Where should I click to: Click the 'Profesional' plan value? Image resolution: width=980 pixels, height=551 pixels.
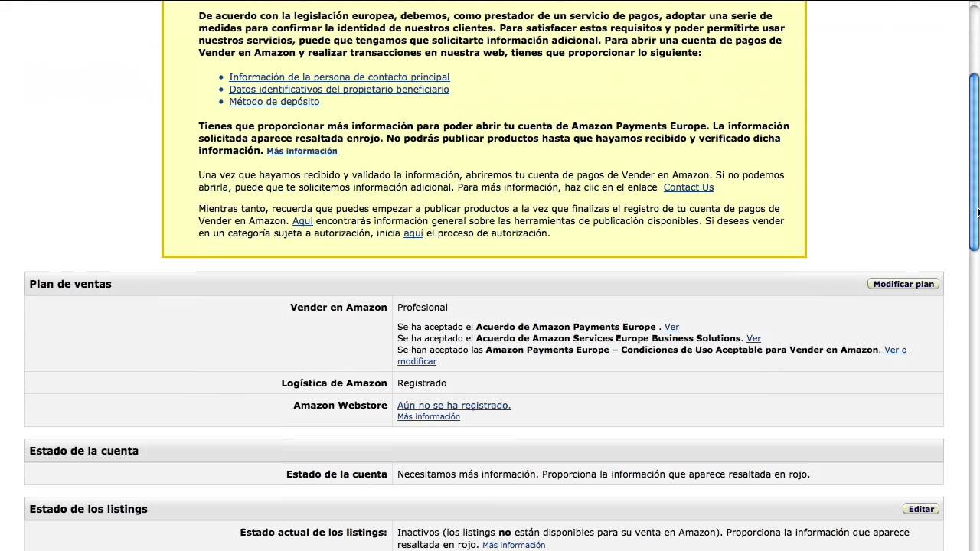[x=423, y=308]
